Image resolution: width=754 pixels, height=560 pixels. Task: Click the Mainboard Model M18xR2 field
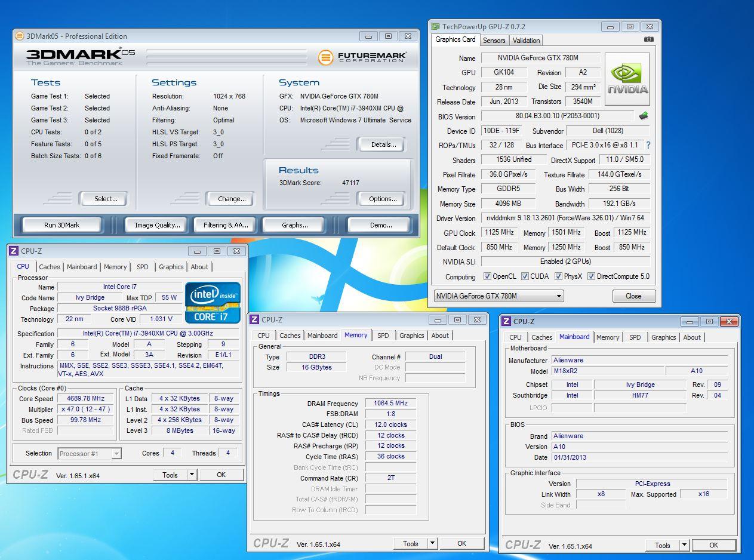(607, 371)
